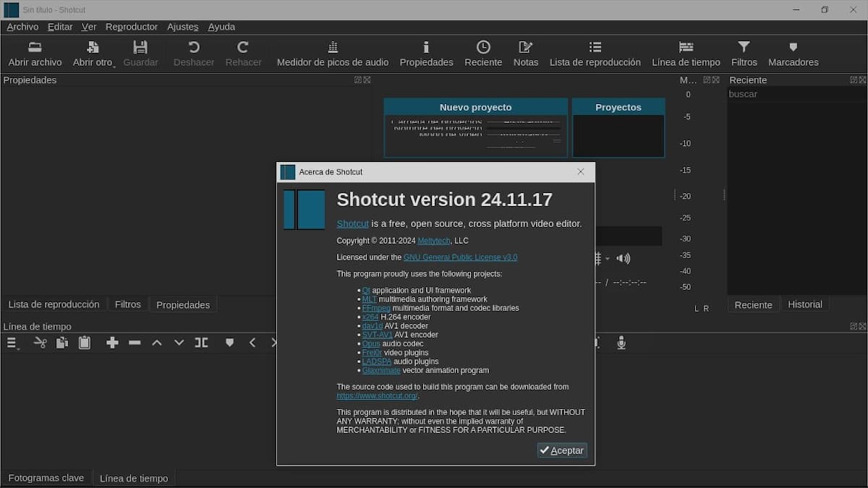The width and height of the screenshot is (868, 488).
Task: Open the MLT project link
Action: 370,299
